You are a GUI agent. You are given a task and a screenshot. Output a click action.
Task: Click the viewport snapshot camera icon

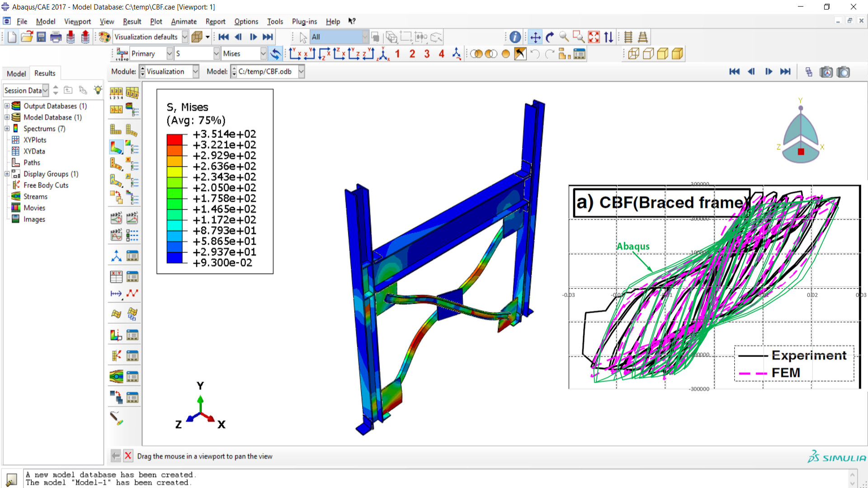pos(843,72)
